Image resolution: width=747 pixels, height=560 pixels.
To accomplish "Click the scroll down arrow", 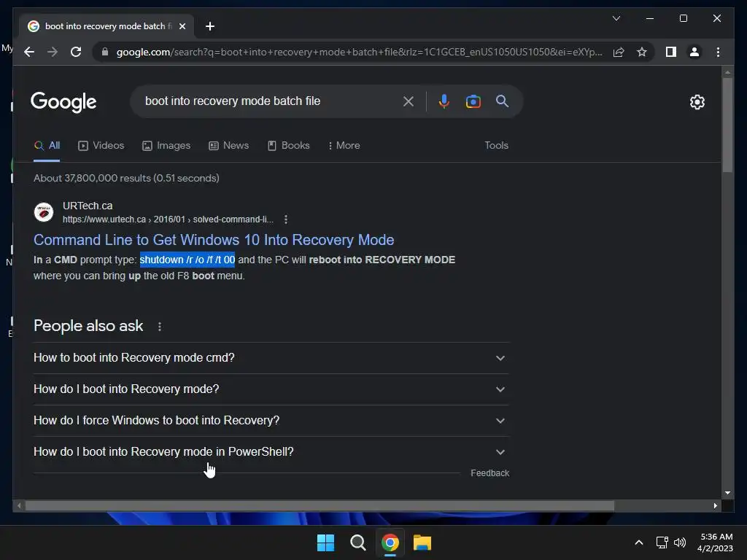I will [x=727, y=493].
